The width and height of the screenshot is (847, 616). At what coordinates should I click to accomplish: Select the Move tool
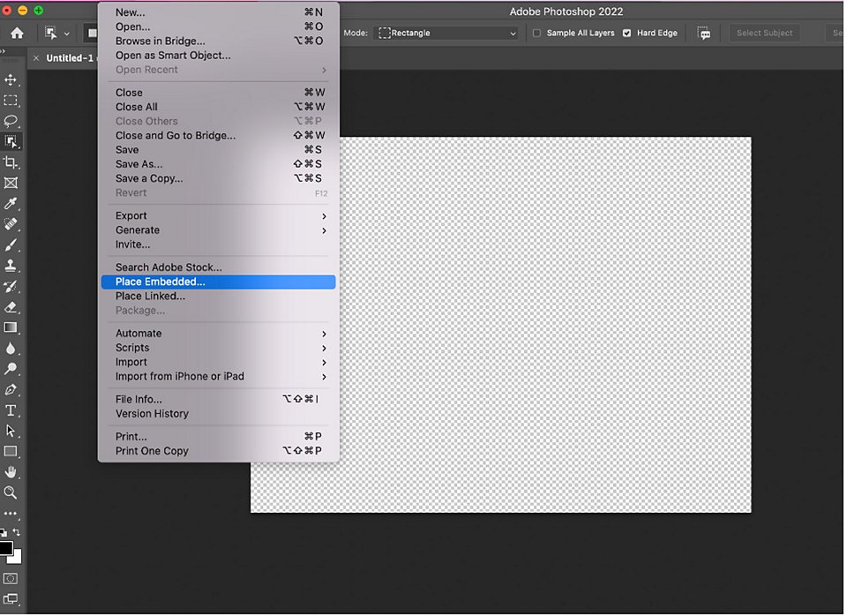click(x=11, y=80)
